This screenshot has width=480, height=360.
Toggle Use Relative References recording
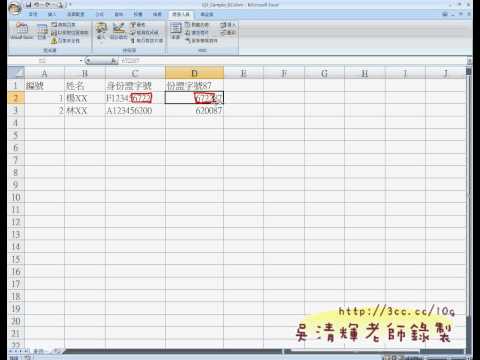point(69,33)
